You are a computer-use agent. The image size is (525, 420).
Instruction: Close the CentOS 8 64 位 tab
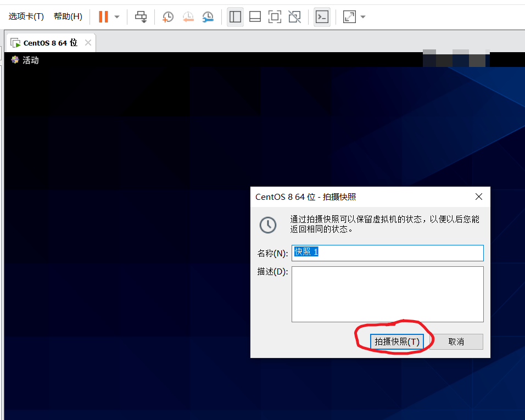tap(88, 43)
